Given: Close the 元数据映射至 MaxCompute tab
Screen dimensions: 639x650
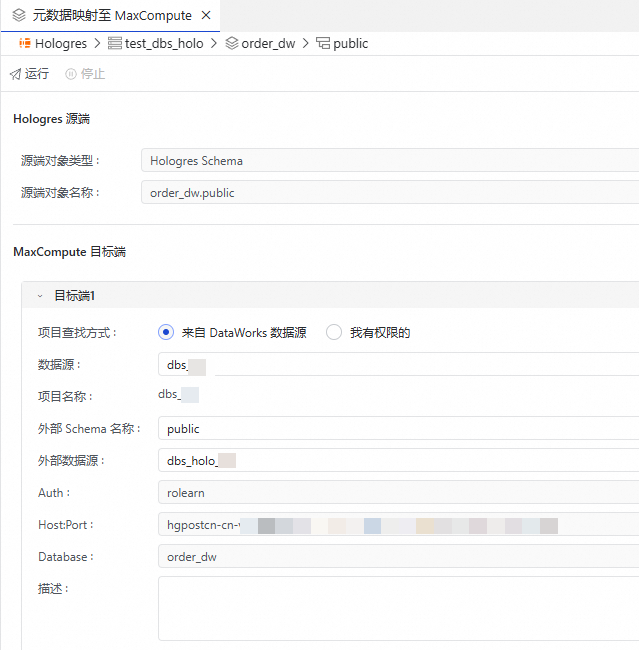Looking at the screenshot, I should [206, 15].
